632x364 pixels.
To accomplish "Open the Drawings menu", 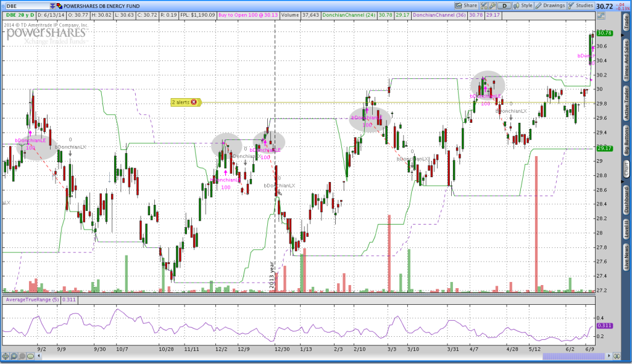I will 550,6.
